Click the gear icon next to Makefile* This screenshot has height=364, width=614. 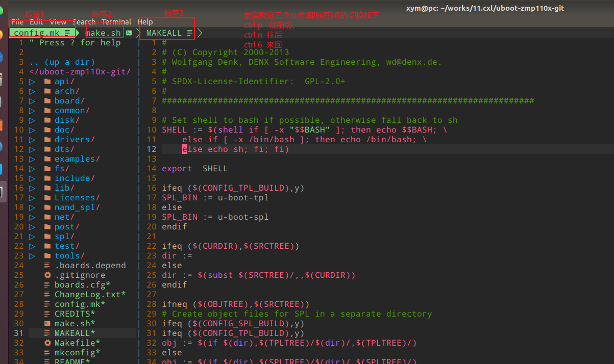47,343
